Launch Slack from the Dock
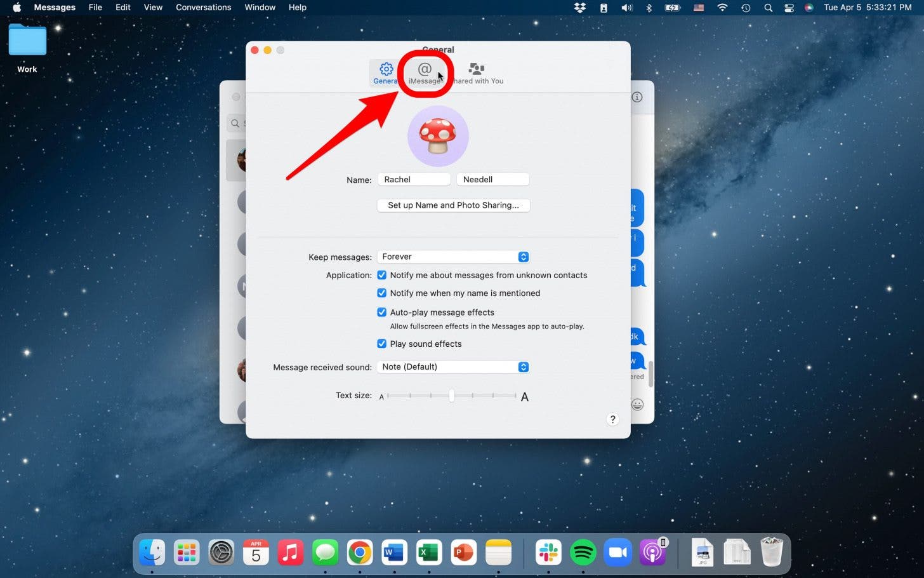 pyautogui.click(x=548, y=552)
